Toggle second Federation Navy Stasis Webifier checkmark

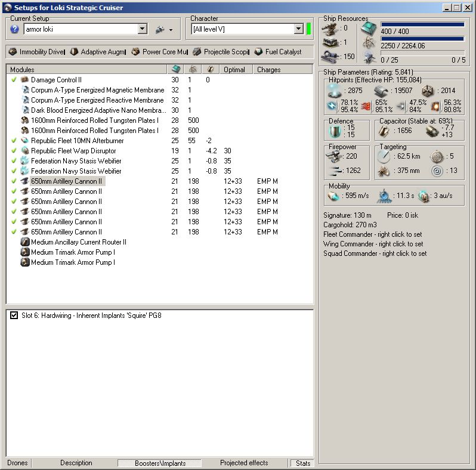(14, 171)
